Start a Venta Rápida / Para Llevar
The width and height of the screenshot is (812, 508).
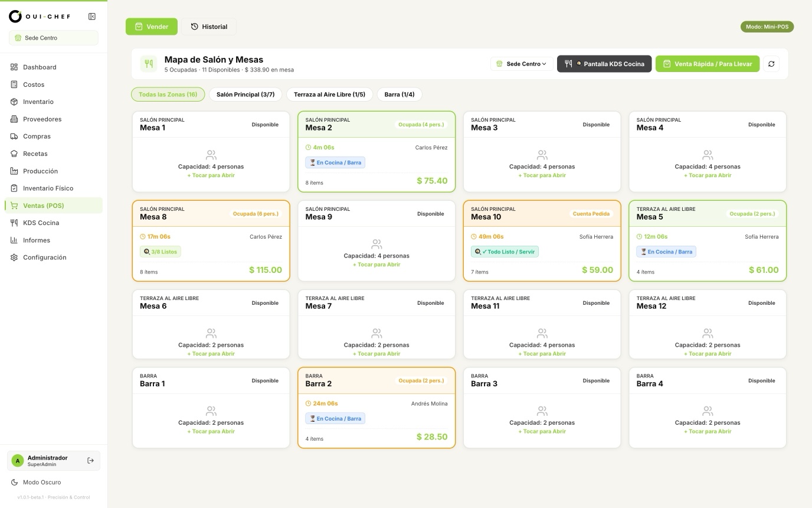[708, 64]
